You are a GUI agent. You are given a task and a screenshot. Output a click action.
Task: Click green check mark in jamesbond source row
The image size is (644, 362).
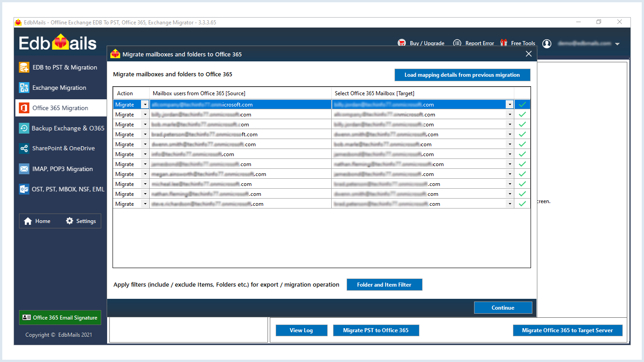click(x=522, y=164)
